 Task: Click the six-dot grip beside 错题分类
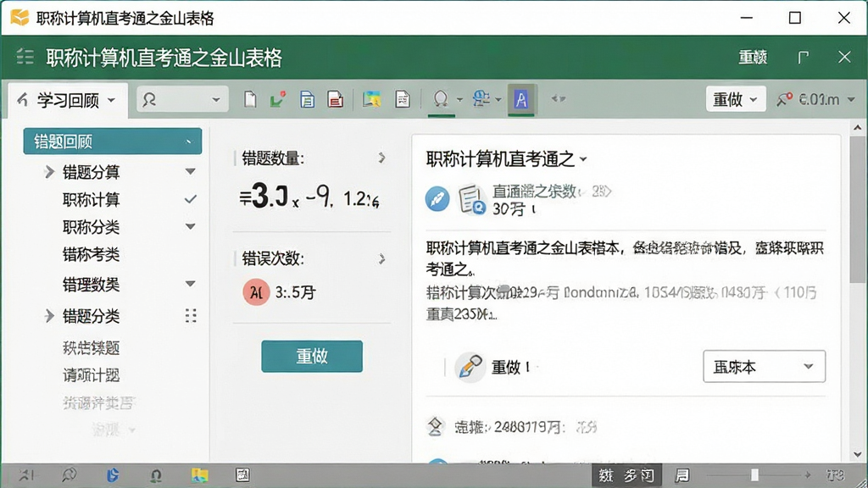coord(191,316)
